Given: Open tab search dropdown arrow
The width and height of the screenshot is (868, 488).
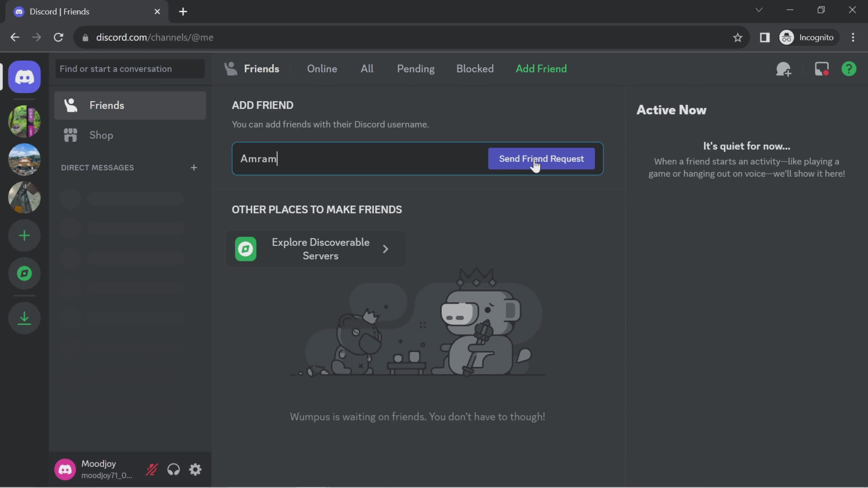Looking at the screenshot, I should click(x=759, y=10).
